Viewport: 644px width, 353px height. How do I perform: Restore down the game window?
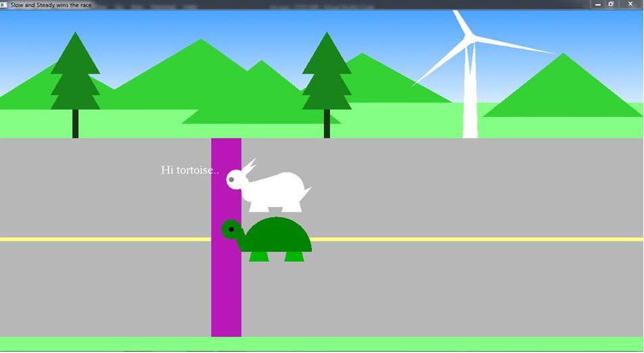point(611,4)
